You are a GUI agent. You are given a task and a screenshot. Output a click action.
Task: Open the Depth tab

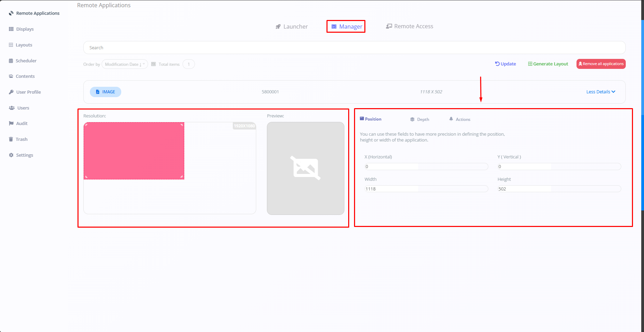click(x=419, y=120)
